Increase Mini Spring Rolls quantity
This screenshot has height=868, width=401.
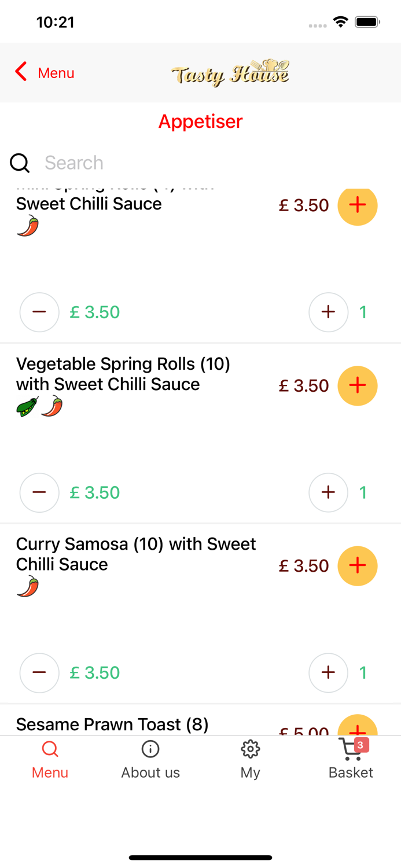point(328,312)
